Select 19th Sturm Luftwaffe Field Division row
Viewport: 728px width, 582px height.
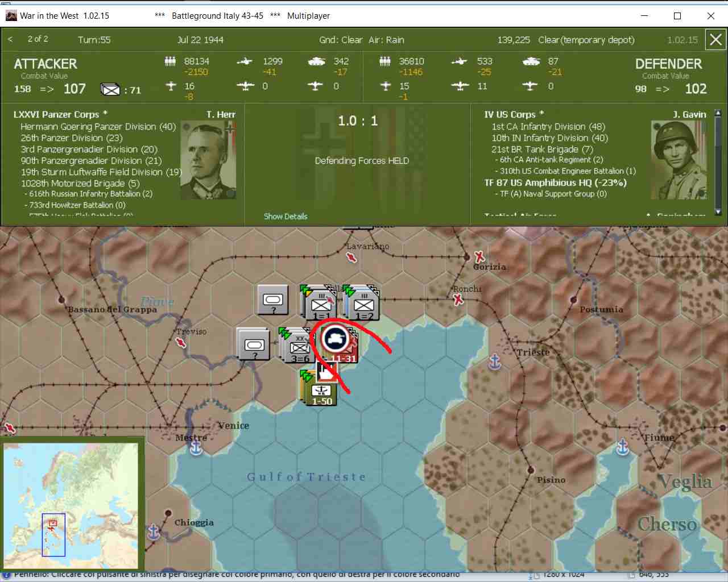(x=101, y=172)
